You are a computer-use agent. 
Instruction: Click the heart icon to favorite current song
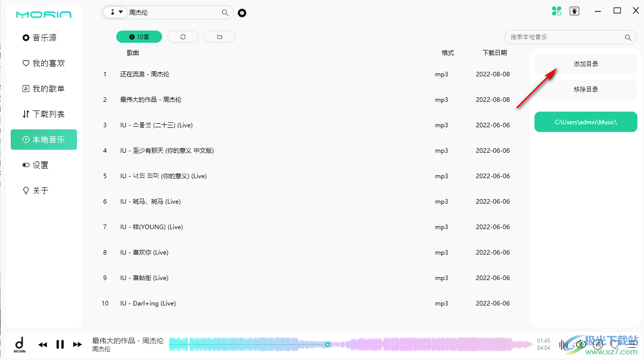tap(615, 344)
